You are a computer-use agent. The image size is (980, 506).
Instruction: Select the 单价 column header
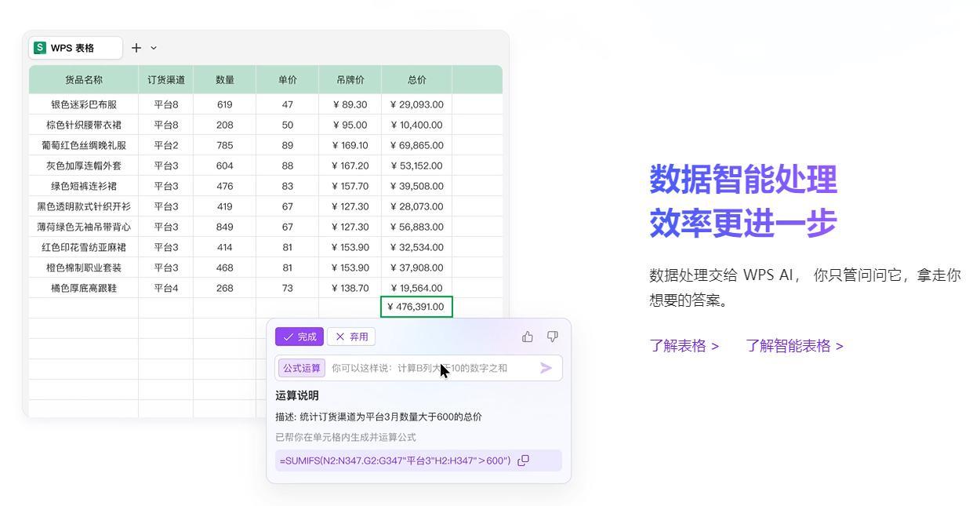click(288, 80)
